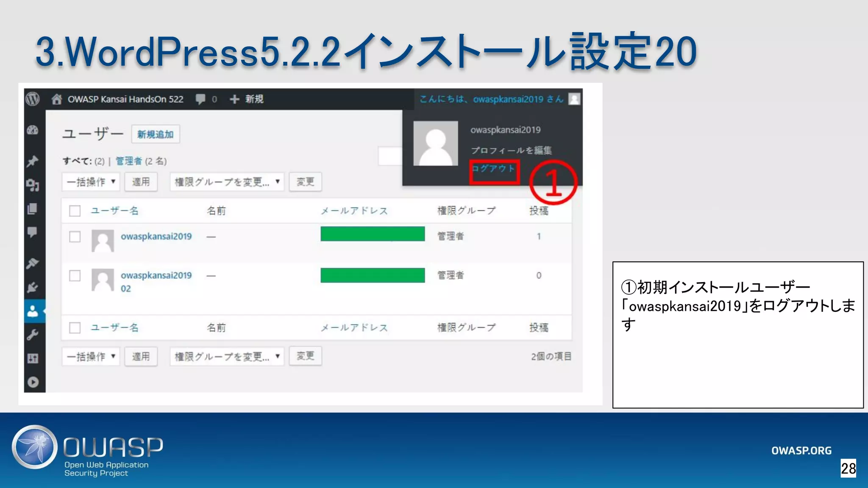The image size is (868, 488).
Task: Click owaspkansai2019 name in dropdown
Action: (x=505, y=130)
